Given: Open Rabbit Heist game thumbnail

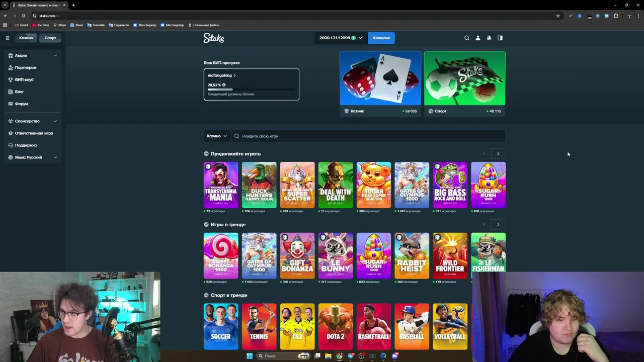Looking at the screenshot, I should 412,255.
